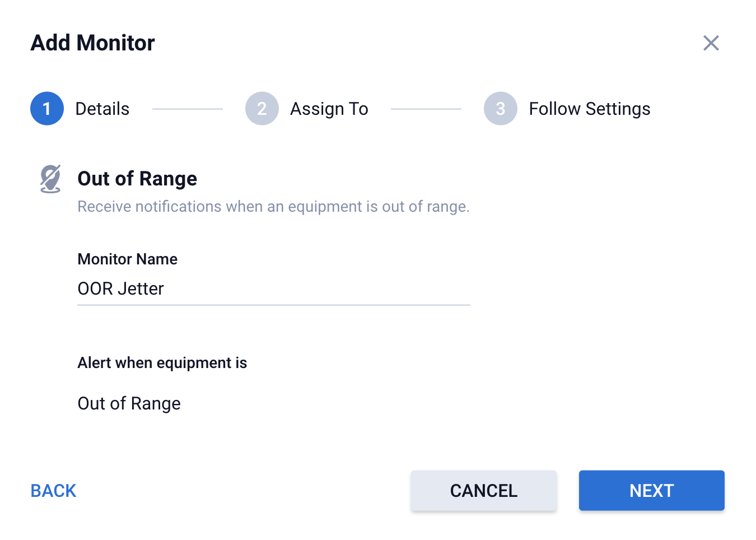Click connector line between Details and Assign To
Screen dimensions: 756x540
[188, 109]
